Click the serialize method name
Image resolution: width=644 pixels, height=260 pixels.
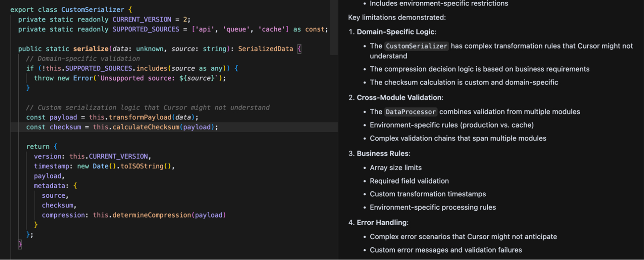coord(91,49)
